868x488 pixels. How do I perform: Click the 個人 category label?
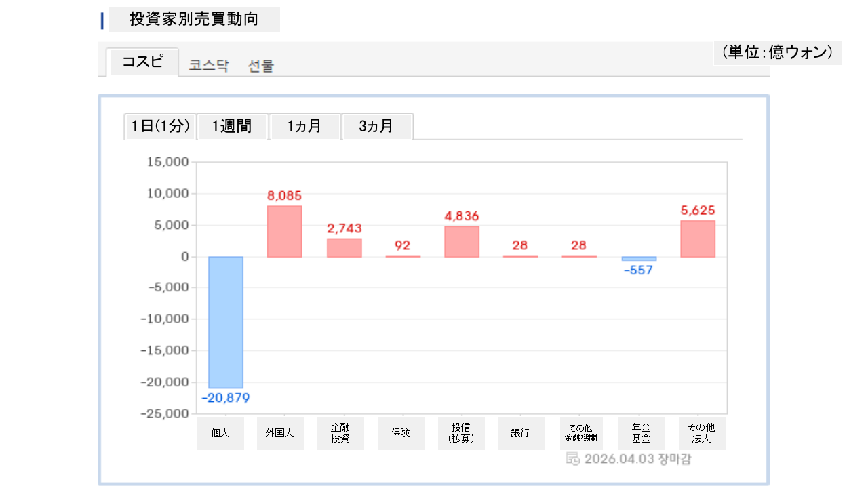click(x=220, y=433)
